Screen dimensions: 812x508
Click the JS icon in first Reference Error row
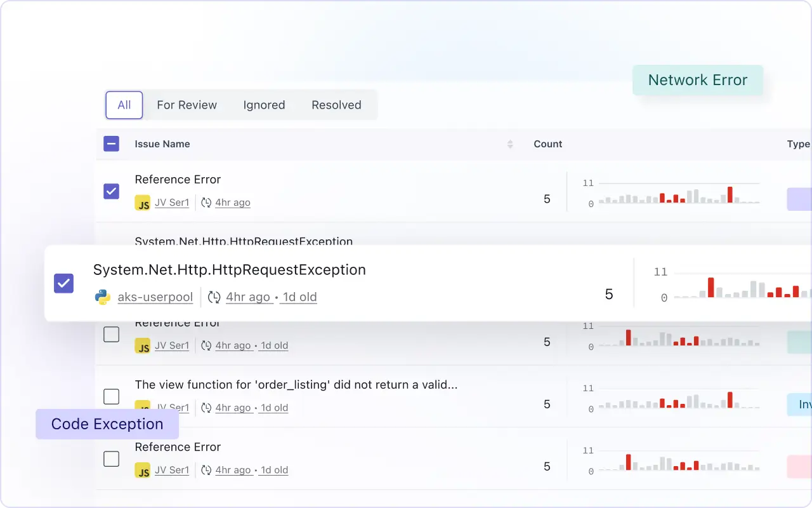coord(143,203)
